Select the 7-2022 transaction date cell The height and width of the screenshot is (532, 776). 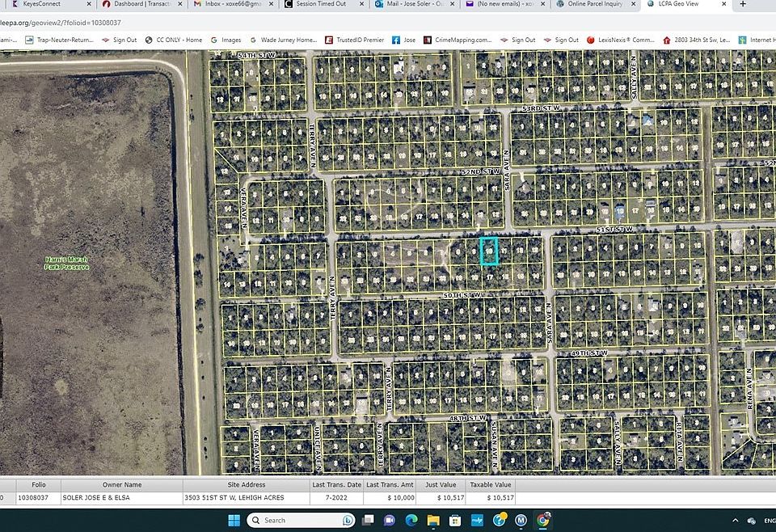[x=336, y=498]
